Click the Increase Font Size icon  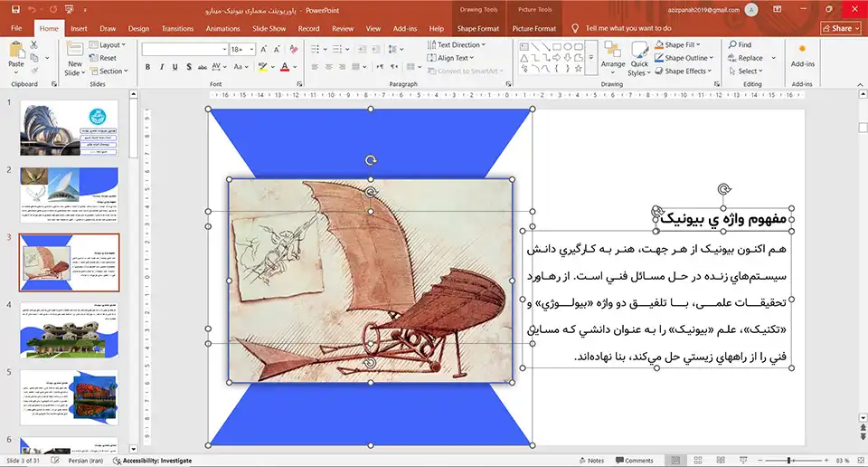pos(265,49)
